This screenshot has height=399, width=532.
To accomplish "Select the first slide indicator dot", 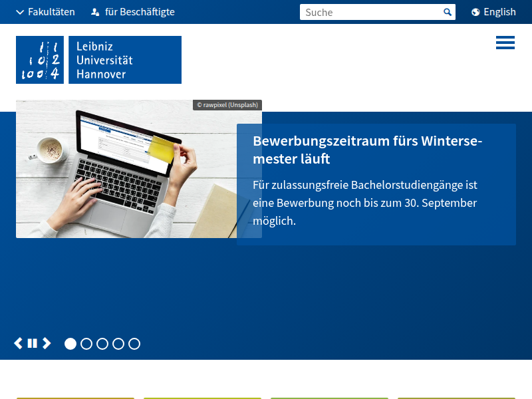I will 70,344.
